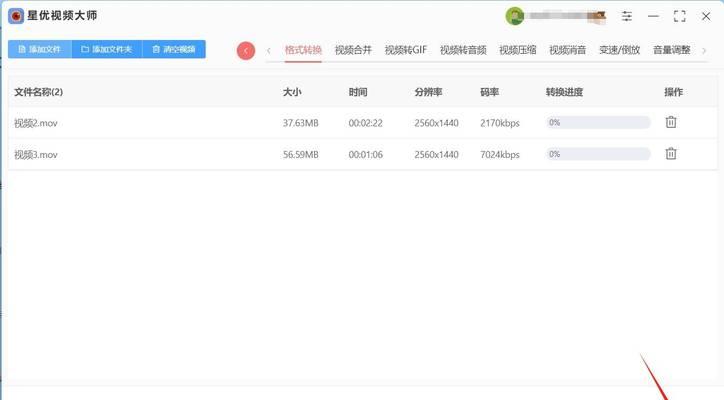This screenshot has width=724, height=400.
Task: Click the 时间 column header
Action: click(x=358, y=92)
